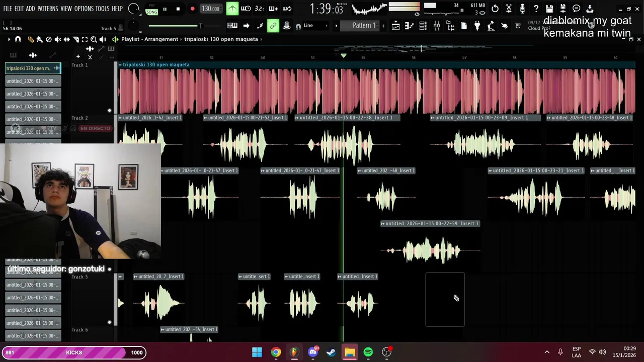
Task: Open menu of clip 00-23-21_Insert 1
Action: [x=491, y=171]
